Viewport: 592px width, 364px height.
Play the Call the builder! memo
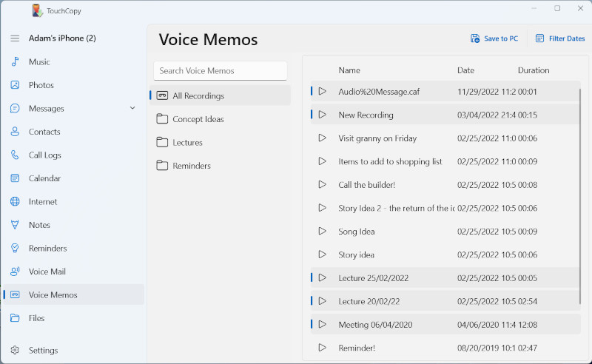click(x=322, y=185)
